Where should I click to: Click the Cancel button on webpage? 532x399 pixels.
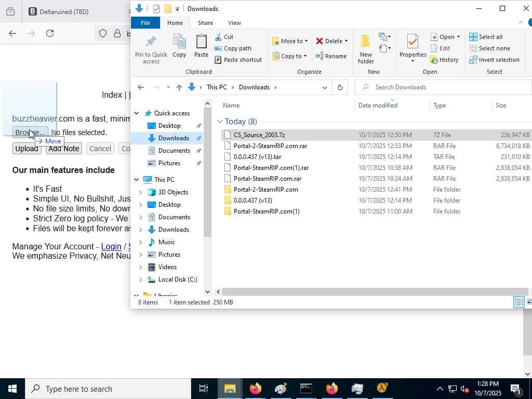coord(100,149)
